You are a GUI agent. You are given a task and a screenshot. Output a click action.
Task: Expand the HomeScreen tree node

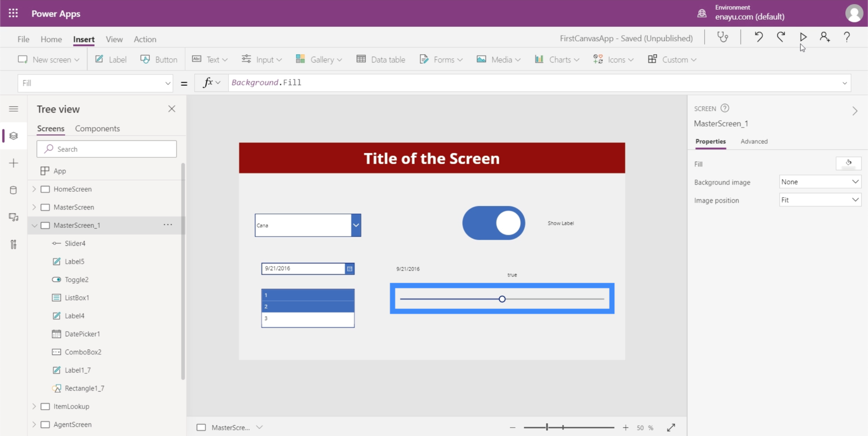tap(34, 189)
